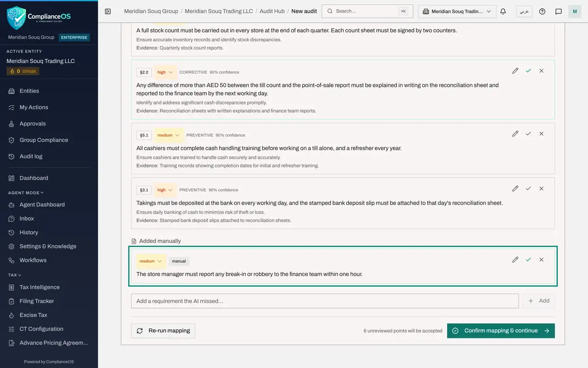Accept the §3.1 requirement checkmark
588x368 pixels.
coord(528,189)
